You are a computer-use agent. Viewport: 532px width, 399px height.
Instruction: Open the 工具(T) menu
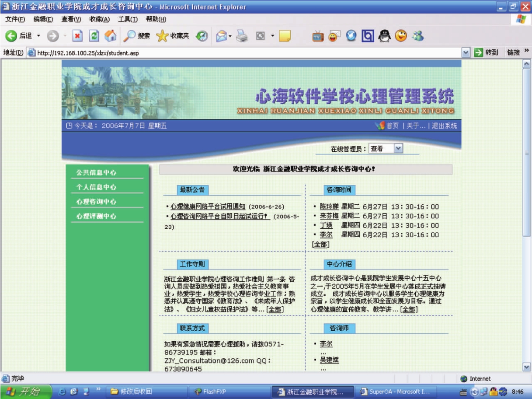tap(128, 19)
